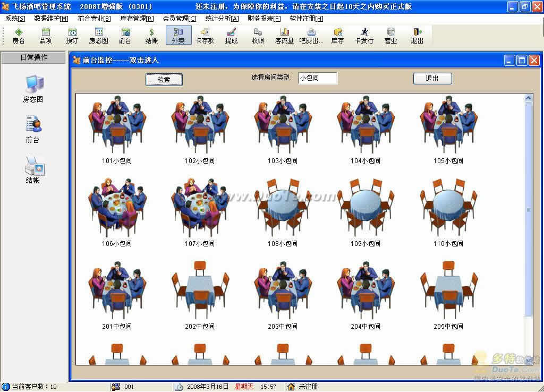The height and width of the screenshot is (392, 544).
Task: Click the 星期天 text in status bar
Action: point(244,387)
